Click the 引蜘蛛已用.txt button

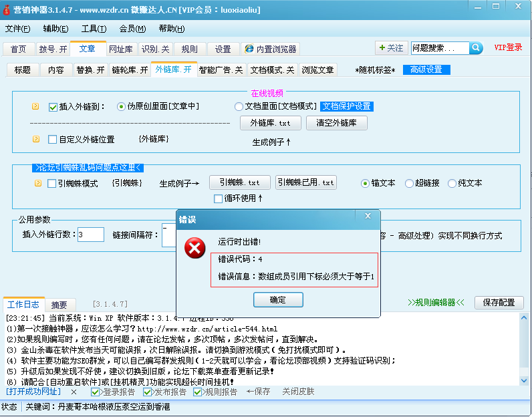[x=306, y=182]
